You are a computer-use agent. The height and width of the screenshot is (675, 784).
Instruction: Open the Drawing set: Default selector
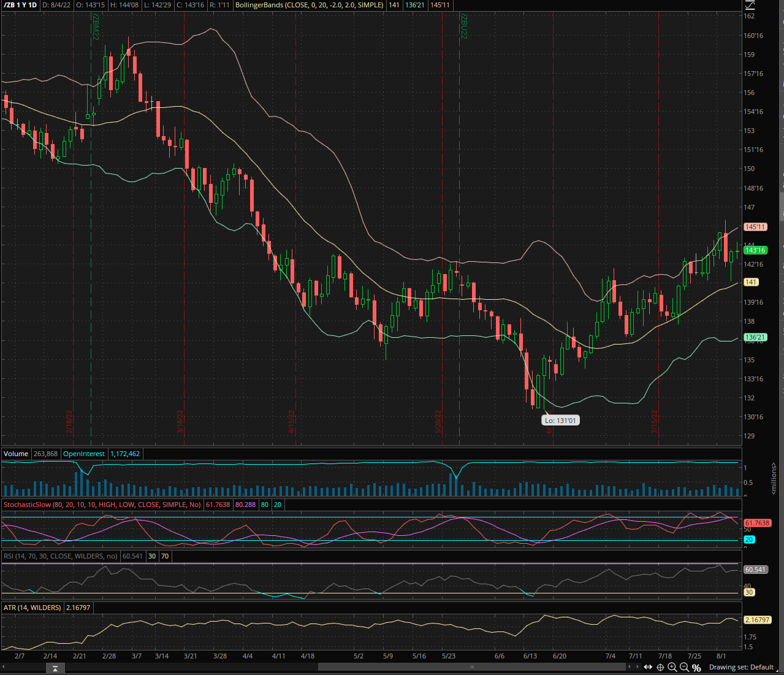[x=742, y=667]
